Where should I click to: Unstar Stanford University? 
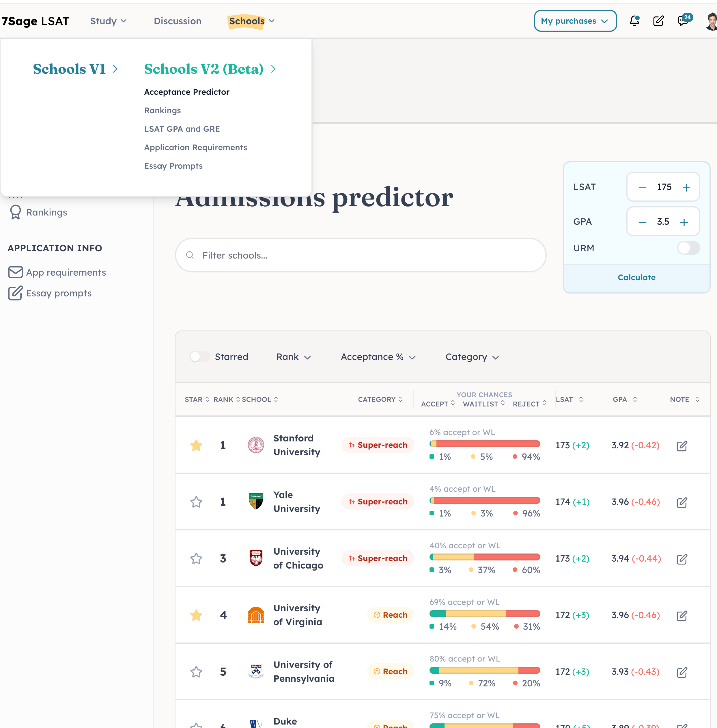[196, 445]
